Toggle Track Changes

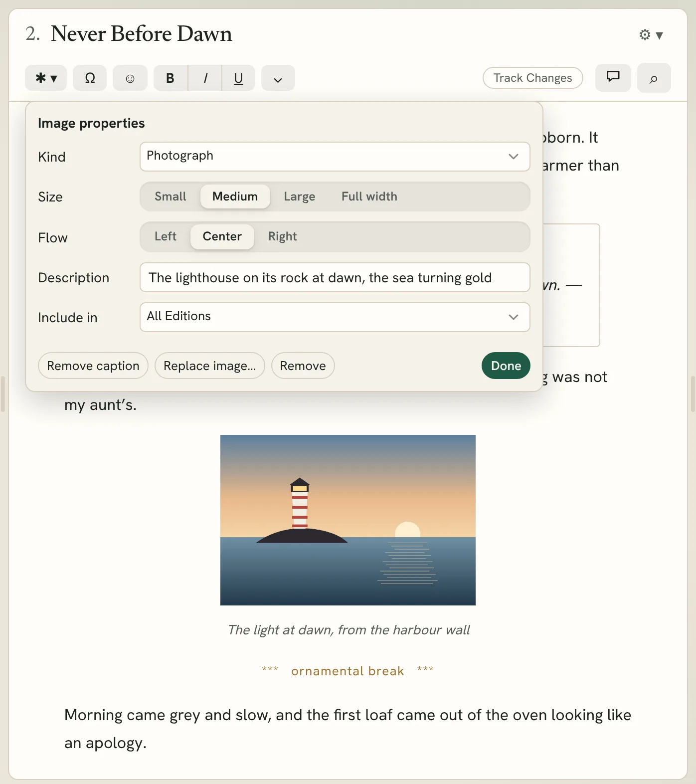click(x=533, y=78)
